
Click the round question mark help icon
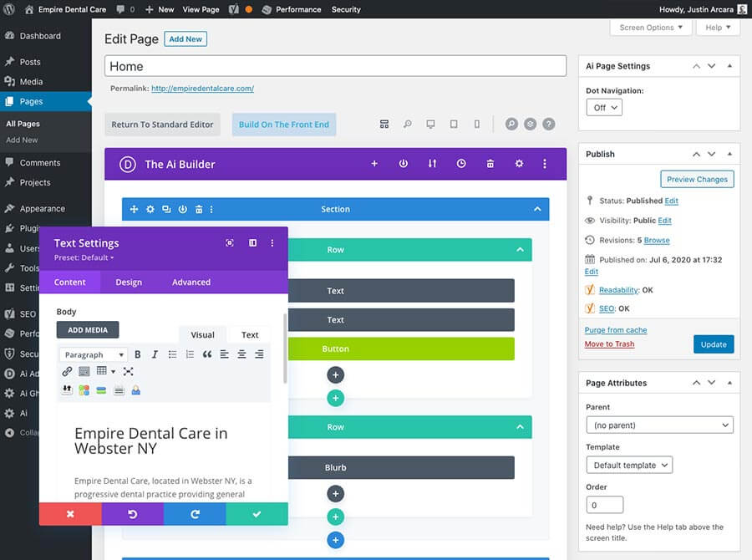point(549,125)
